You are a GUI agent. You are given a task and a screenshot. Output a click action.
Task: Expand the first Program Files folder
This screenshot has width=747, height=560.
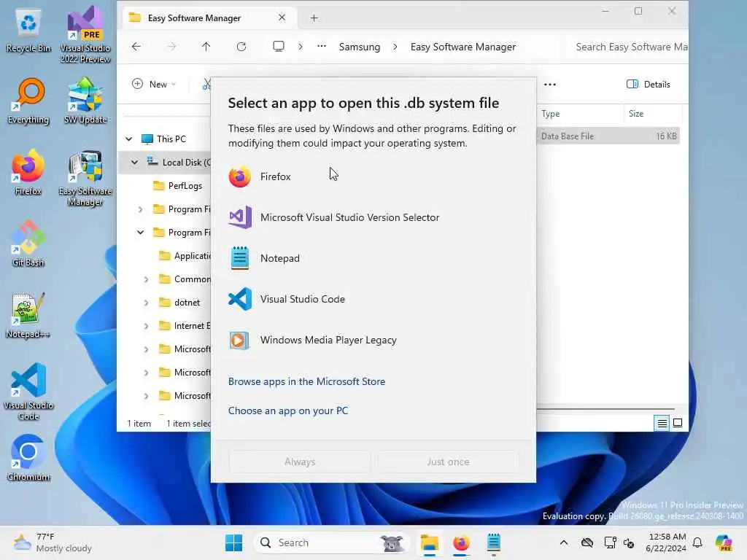tap(140, 209)
